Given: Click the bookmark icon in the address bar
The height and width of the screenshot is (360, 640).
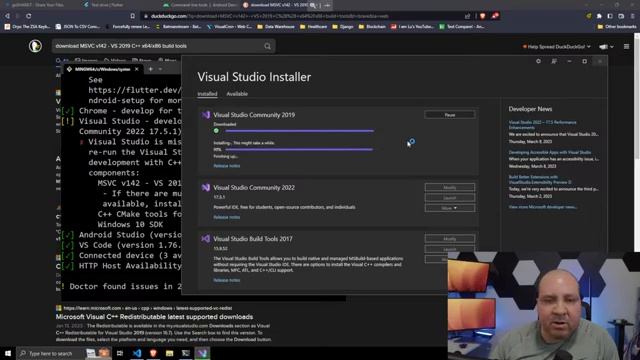Looking at the screenshot, I should [133, 16].
